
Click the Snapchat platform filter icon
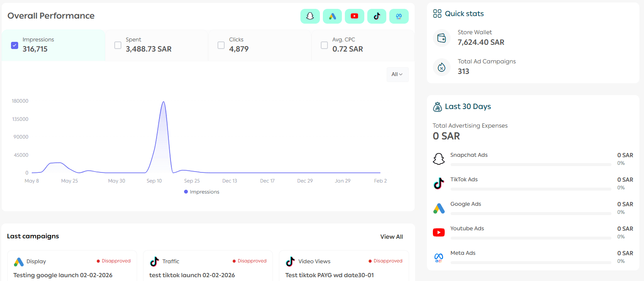click(x=310, y=16)
